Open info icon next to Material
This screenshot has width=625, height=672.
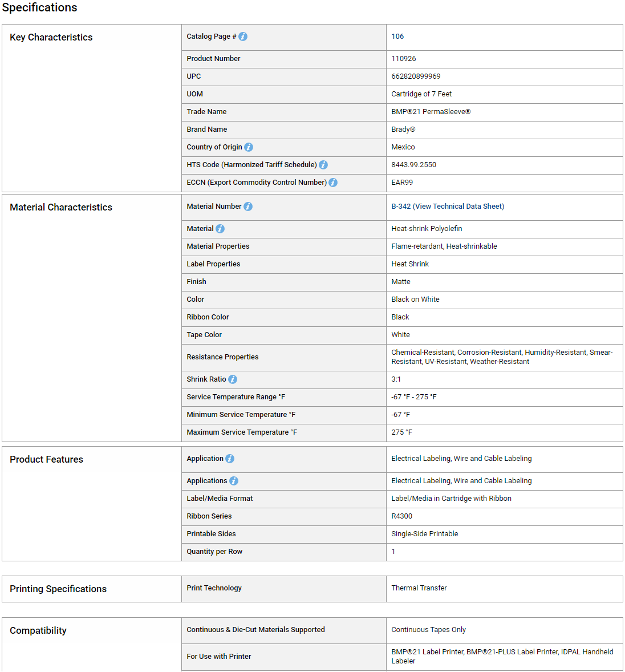pos(220,229)
